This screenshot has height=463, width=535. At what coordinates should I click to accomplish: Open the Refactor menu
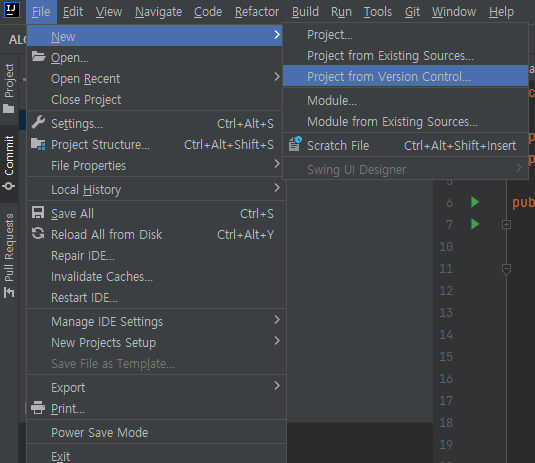tap(257, 12)
